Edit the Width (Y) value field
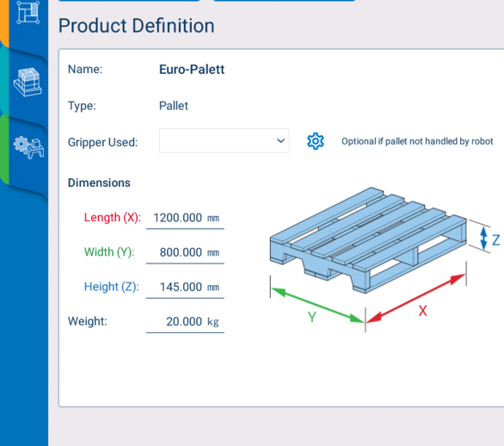Image resolution: width=504 pixels, height=446 pixels. 185,252
